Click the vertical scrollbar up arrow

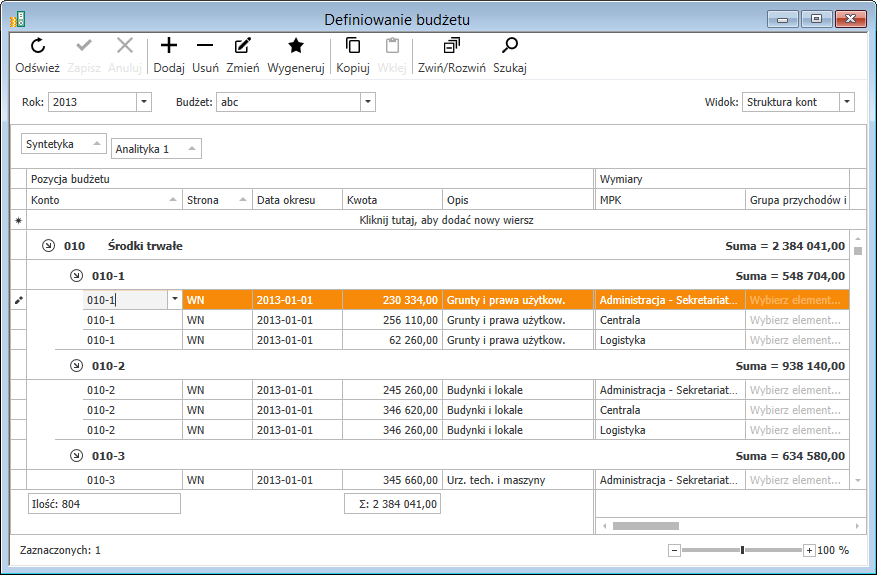(x=858, y=239)
